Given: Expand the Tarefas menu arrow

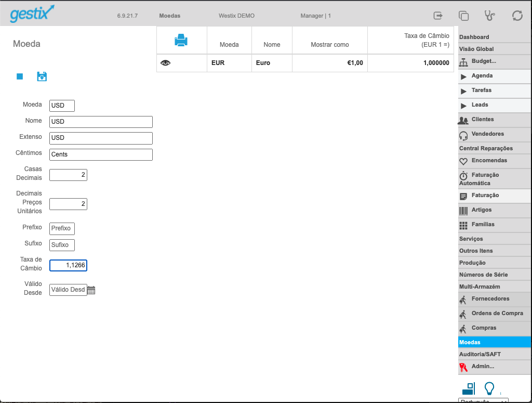Looking at the screenshot, I should (463, 92).
